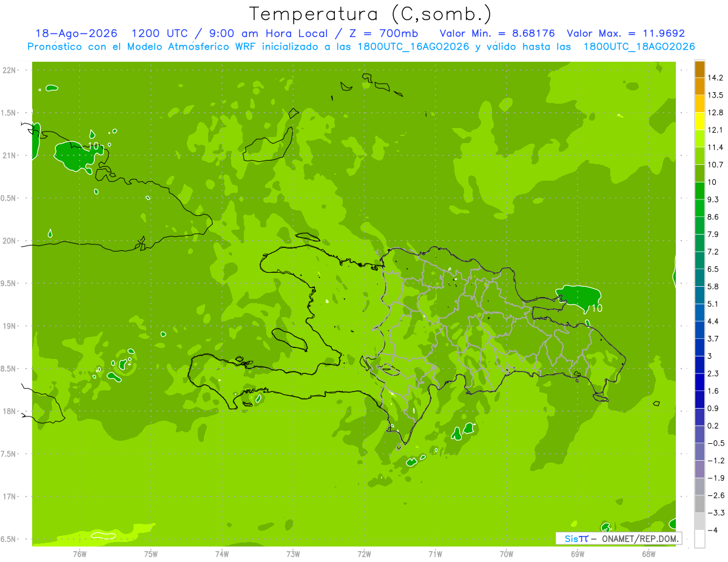
Task: Click the latitude axis label "17N"
Action: click(x=8, y=497)
